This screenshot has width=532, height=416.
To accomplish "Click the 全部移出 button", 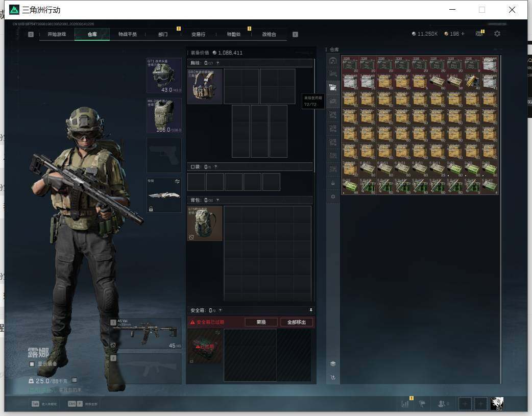I will tap(297, 322).
